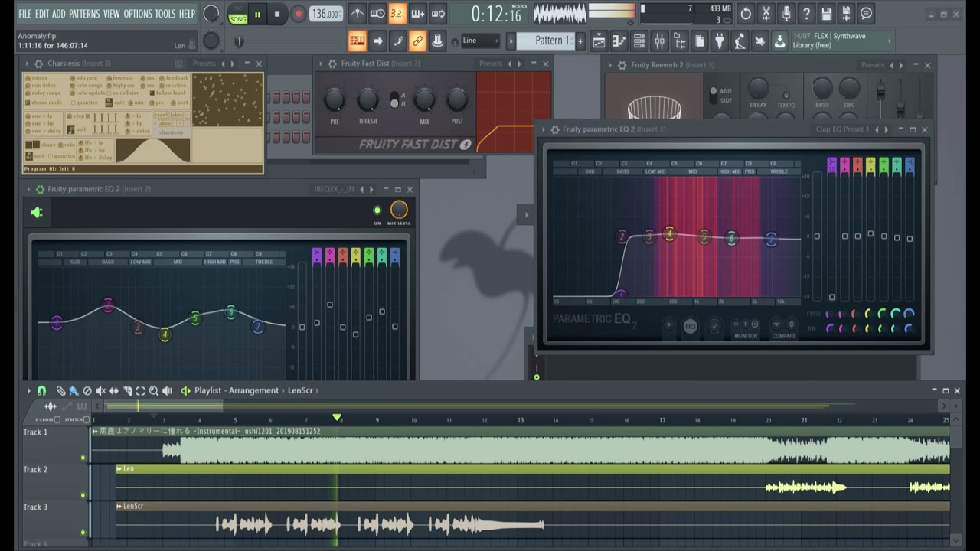Open the Channel rack icon
The height and width of the screenshot is (551, 980).
(639, 41)
